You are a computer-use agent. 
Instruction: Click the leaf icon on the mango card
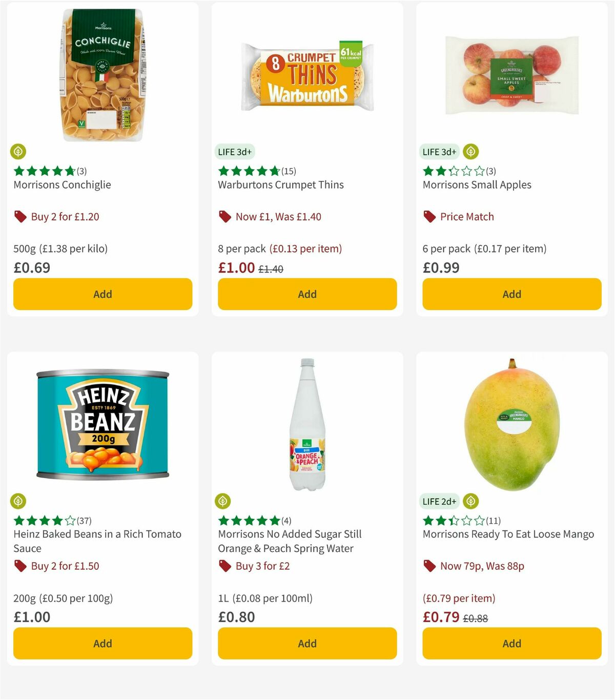[x=470, y=501]
